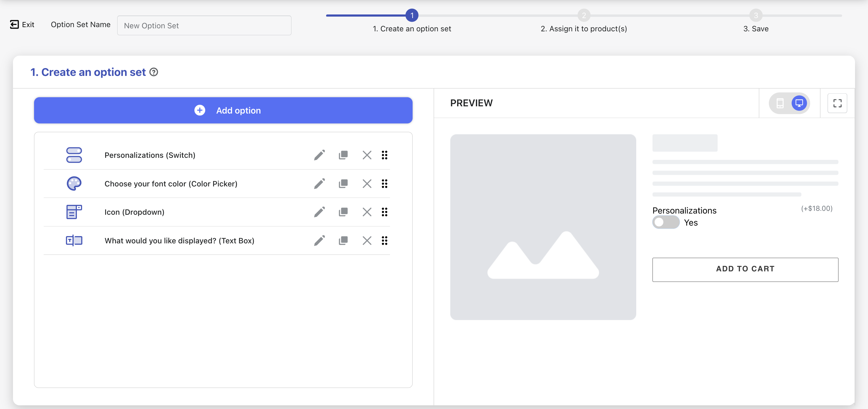Image resolution: width=868 pixels, height=409 pixels.
Task: Switch preview to mobile view
Action: click(780, 103)
